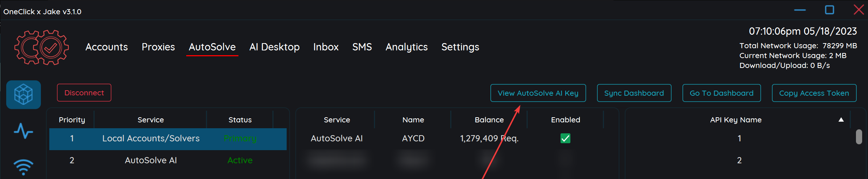Open the Inbox tab
This screenshot has width=868, height=179.
326,47
